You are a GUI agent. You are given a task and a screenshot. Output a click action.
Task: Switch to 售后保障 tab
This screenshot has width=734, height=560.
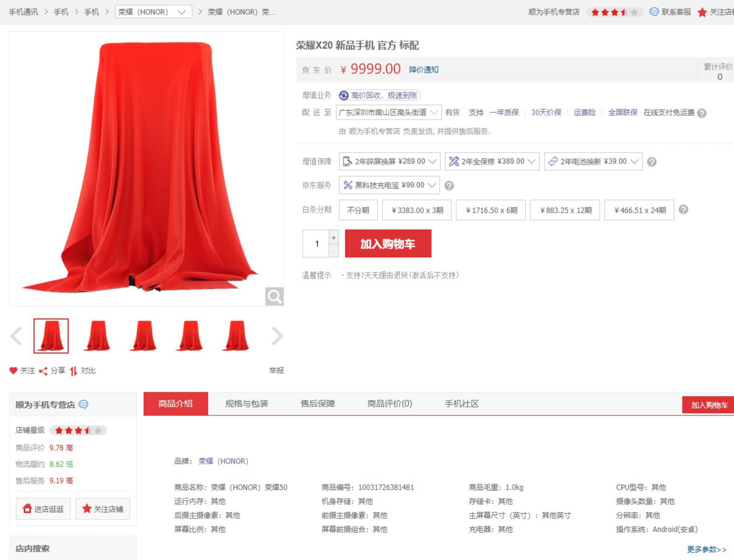coord(318,404)
